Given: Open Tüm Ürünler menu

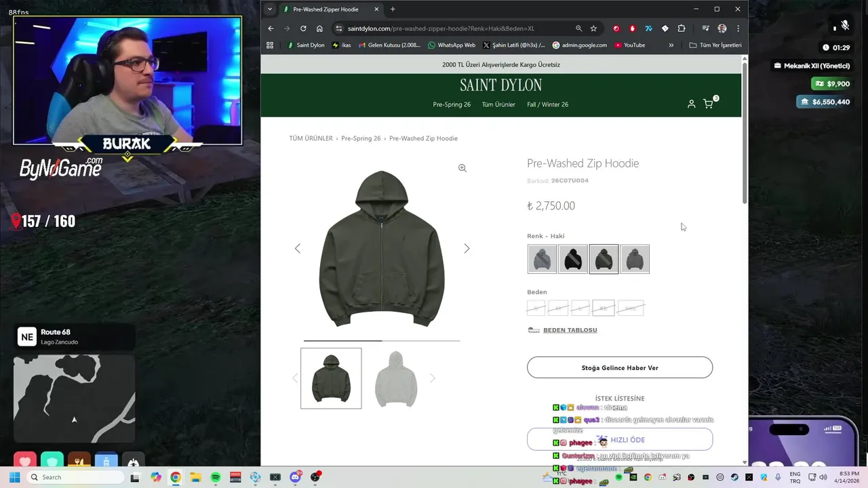Looking at the screenshot, I should (x=498, y=104).
